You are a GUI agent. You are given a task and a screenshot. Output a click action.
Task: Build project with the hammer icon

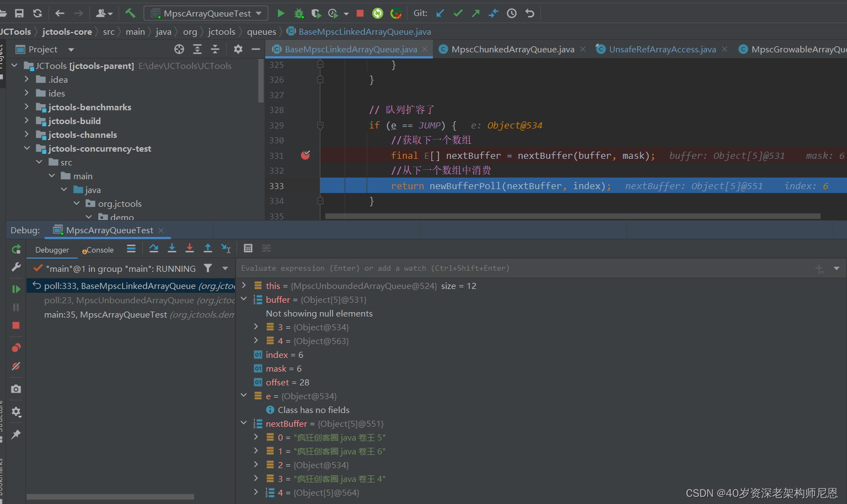(130, 13)
